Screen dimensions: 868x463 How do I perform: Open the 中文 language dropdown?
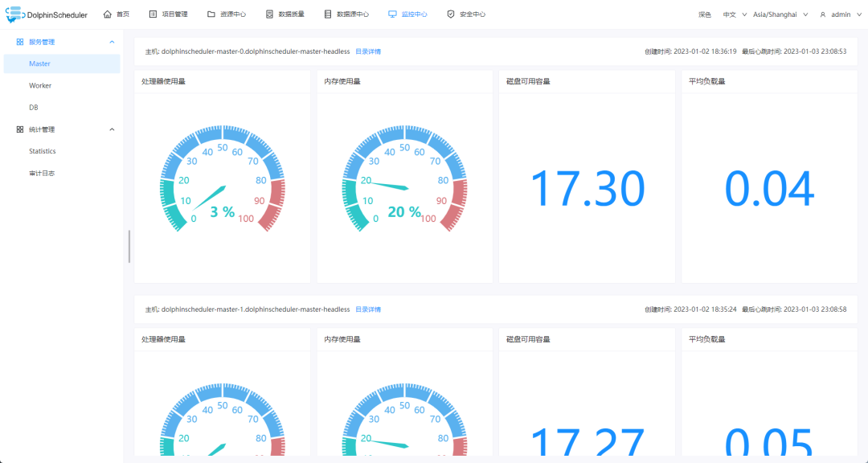pos(735,15)
